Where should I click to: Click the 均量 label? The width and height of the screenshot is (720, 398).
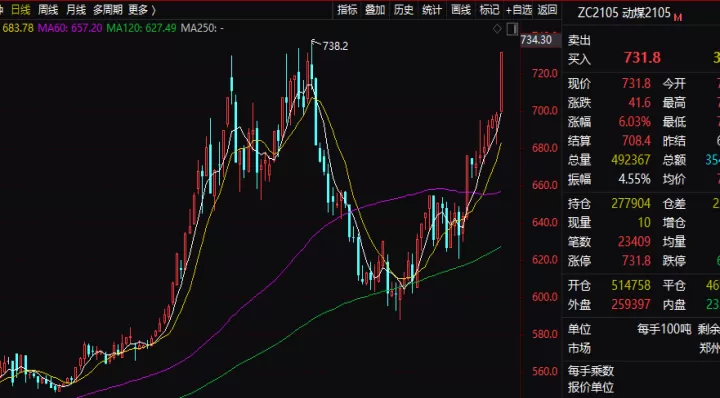pos(674,241)
